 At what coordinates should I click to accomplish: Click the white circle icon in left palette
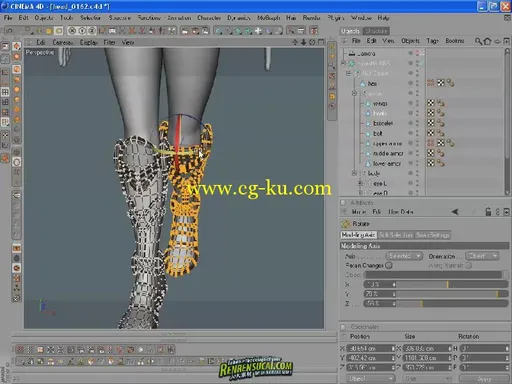click(16, 162)
